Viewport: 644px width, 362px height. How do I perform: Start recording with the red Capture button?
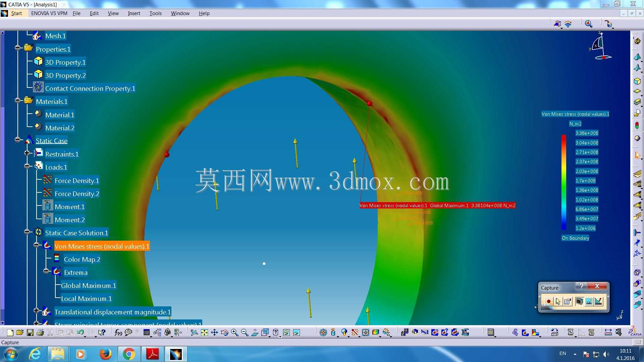[548, 302]
